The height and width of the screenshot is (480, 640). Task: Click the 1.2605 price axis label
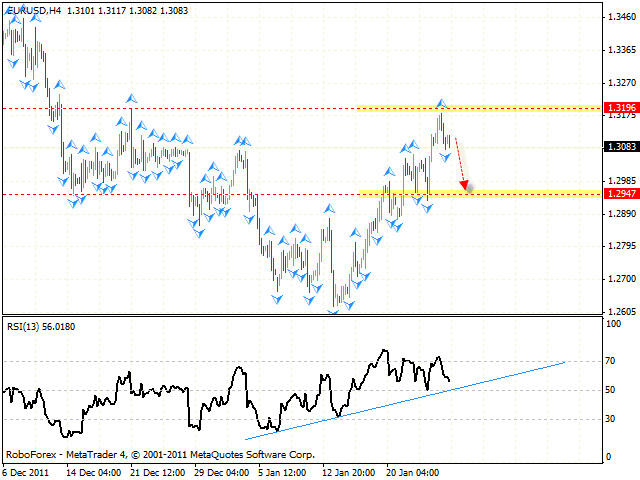[x=619, y=311]
